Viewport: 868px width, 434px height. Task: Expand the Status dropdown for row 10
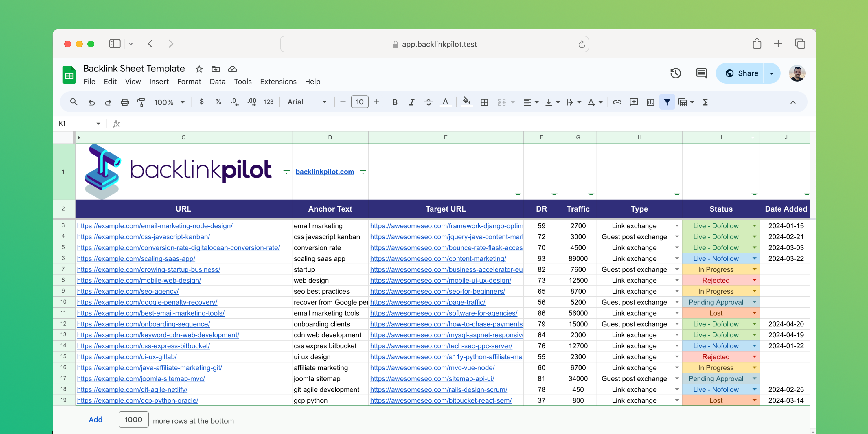(x=753, y=302)
